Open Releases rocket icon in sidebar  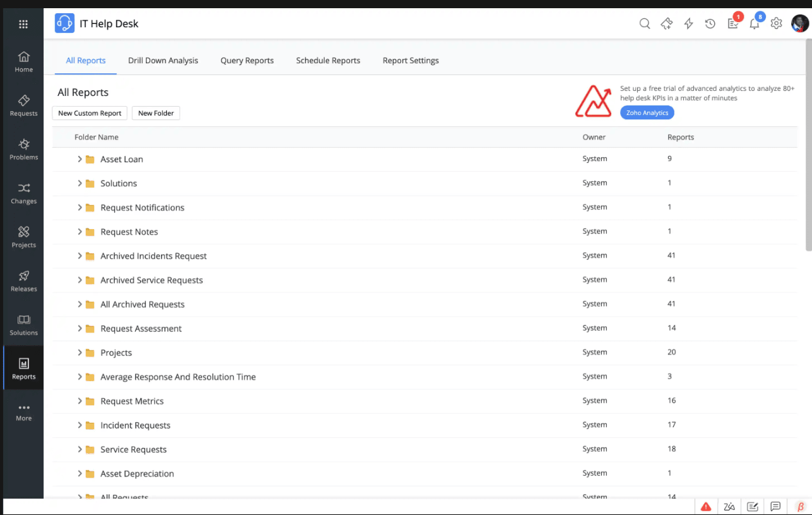pyautogui.click(x=23, y=281)
